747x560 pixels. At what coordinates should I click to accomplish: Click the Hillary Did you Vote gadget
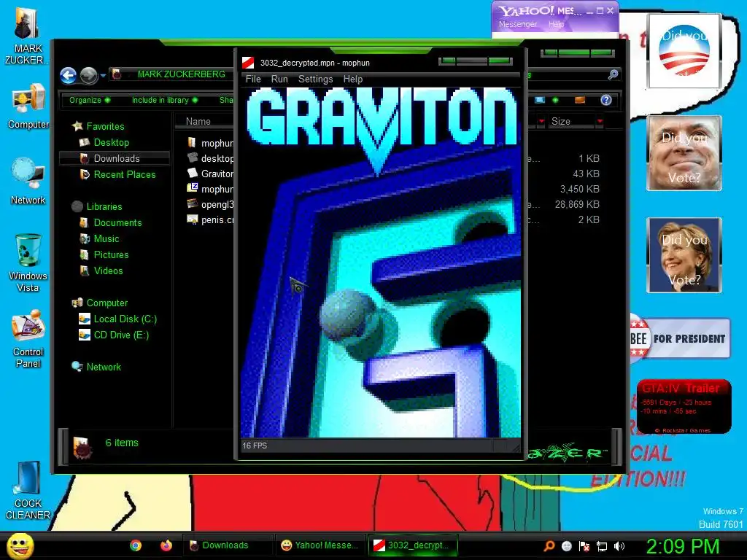[684, 255]
